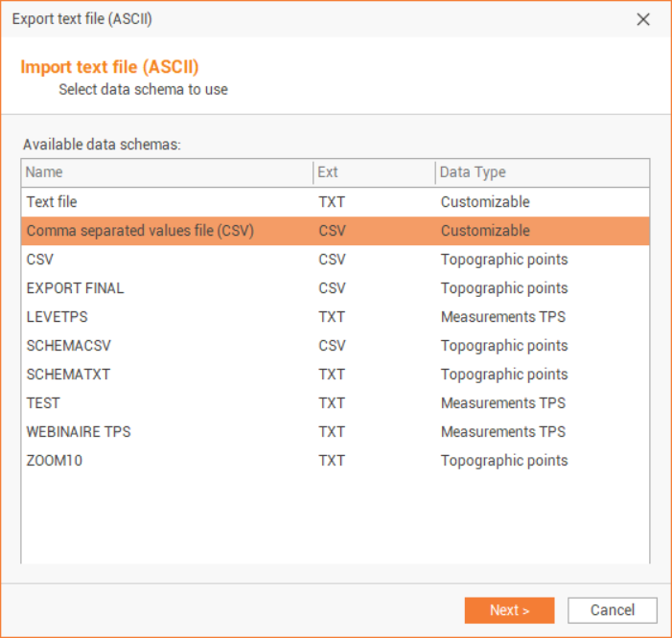This screenshot has height=638, width=672.
Task: Close the Export text file dialog
Action: 643,19
